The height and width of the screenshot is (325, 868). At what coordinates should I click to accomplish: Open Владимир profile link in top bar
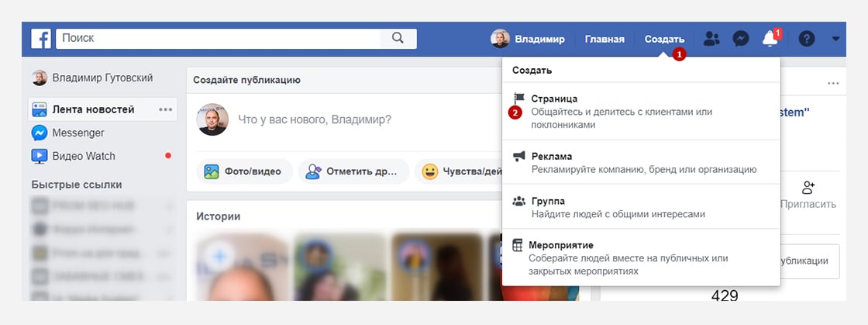539,40
